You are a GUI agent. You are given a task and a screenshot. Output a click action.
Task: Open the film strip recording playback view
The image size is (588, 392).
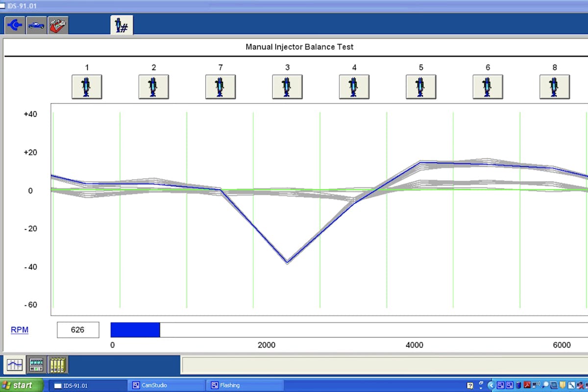36,365
